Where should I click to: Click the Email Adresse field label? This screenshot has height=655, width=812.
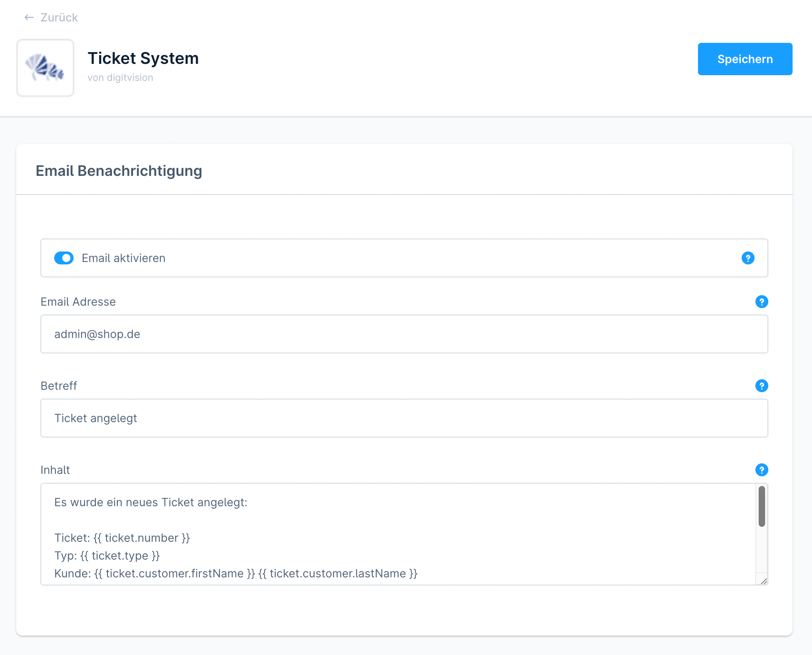[78, 302]
